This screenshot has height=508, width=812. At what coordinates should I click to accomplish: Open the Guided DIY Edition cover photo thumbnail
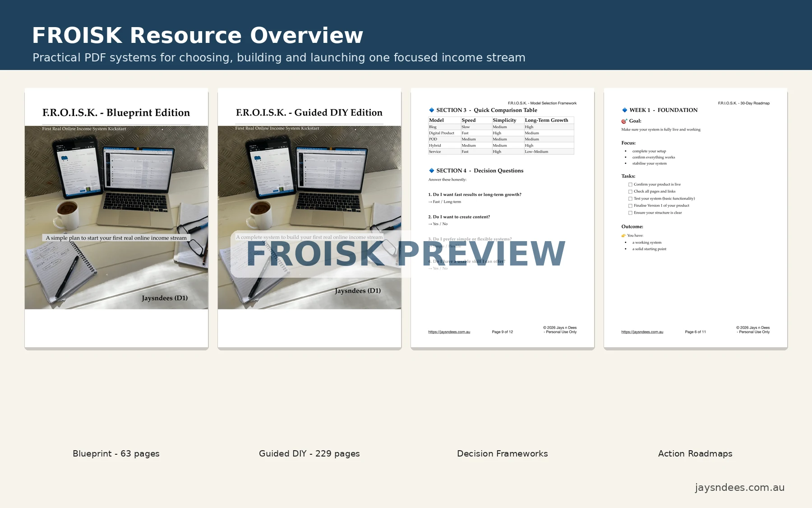point(309,217)
